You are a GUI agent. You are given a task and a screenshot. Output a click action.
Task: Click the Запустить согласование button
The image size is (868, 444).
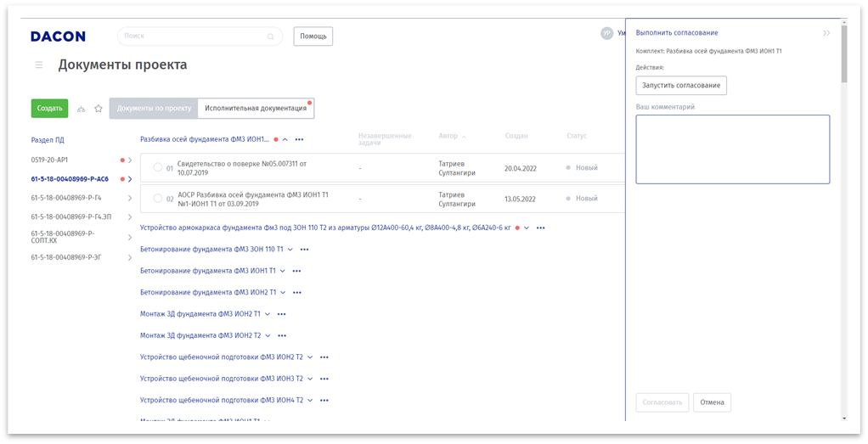click(681, 86)
